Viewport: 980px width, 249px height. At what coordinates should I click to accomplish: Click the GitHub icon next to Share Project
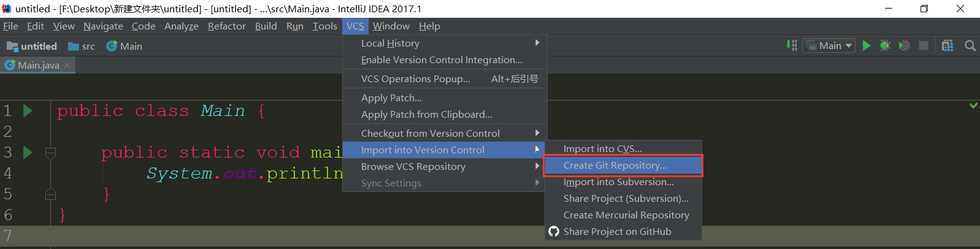554,231
